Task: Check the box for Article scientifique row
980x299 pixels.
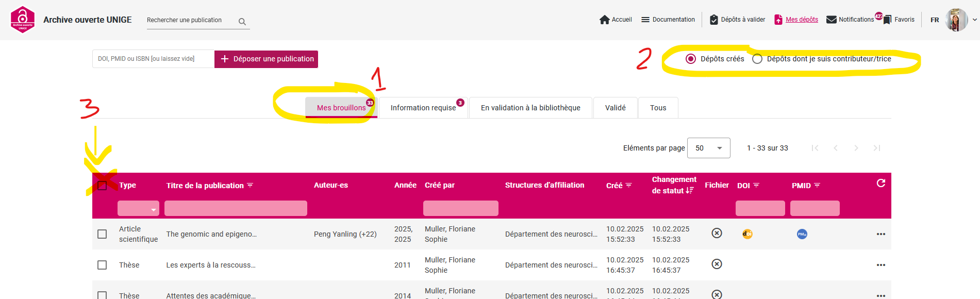Action: coord(102,234)
